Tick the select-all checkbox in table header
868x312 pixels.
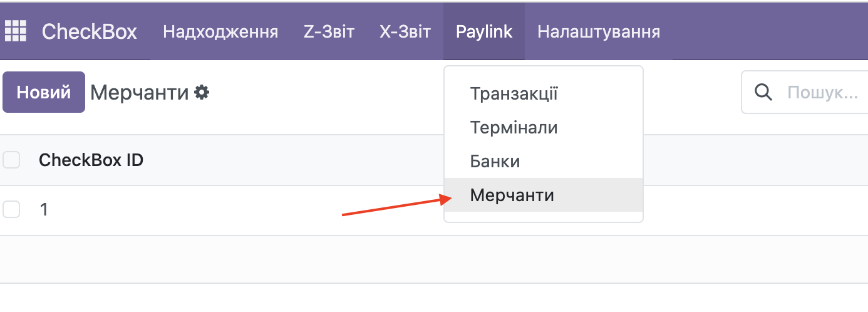11,160
